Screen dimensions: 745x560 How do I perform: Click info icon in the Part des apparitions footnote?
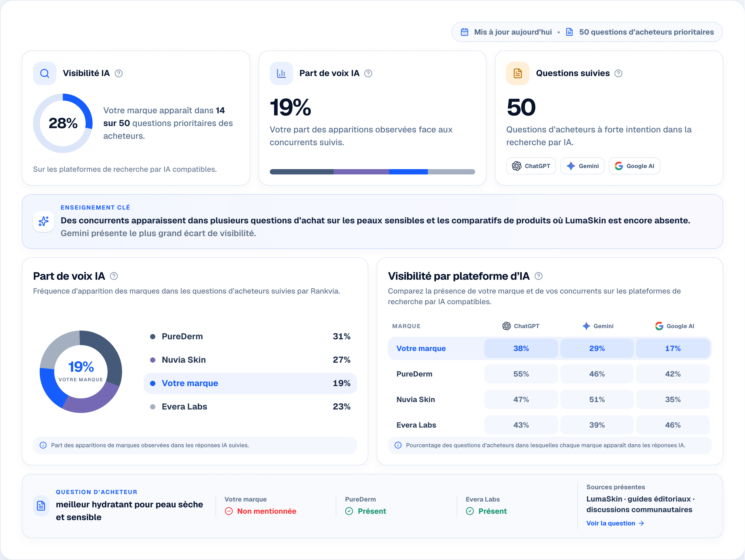pyautogui.click(x=43, y=445)
